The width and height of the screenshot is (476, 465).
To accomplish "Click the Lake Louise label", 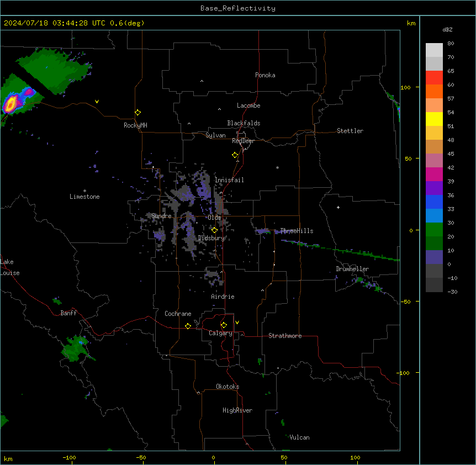I will point(10,267).
